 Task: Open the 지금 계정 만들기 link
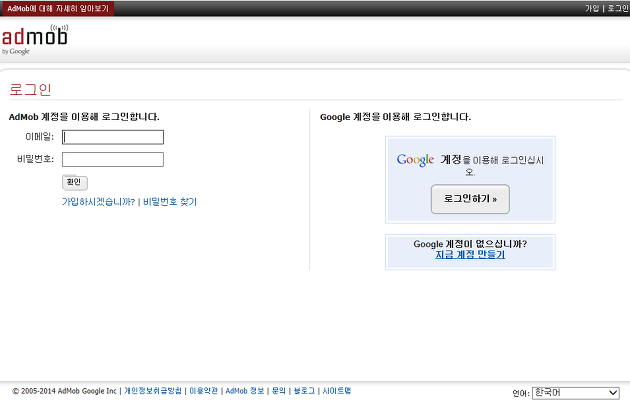(x=470, y=254)
